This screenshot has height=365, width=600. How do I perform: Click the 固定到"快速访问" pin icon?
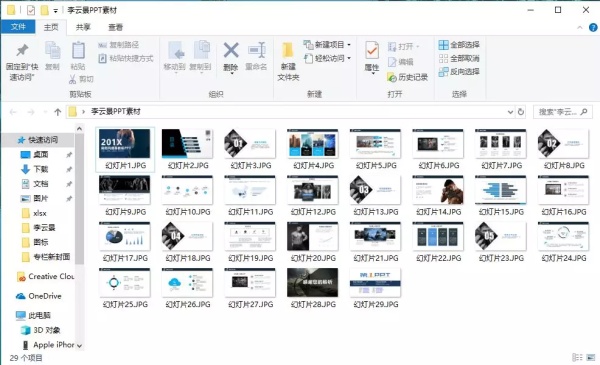pos(22,51)
